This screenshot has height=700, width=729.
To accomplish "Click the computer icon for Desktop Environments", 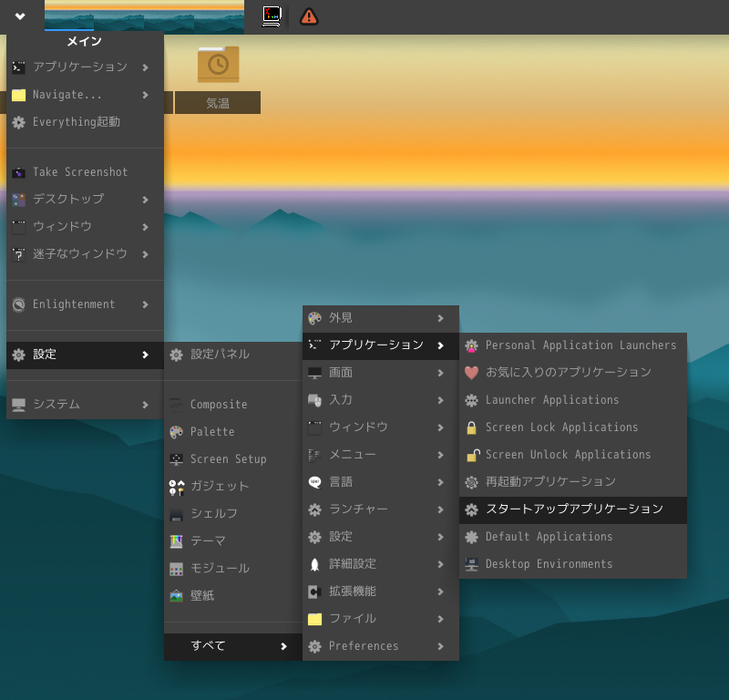I will tap(471, 564).
